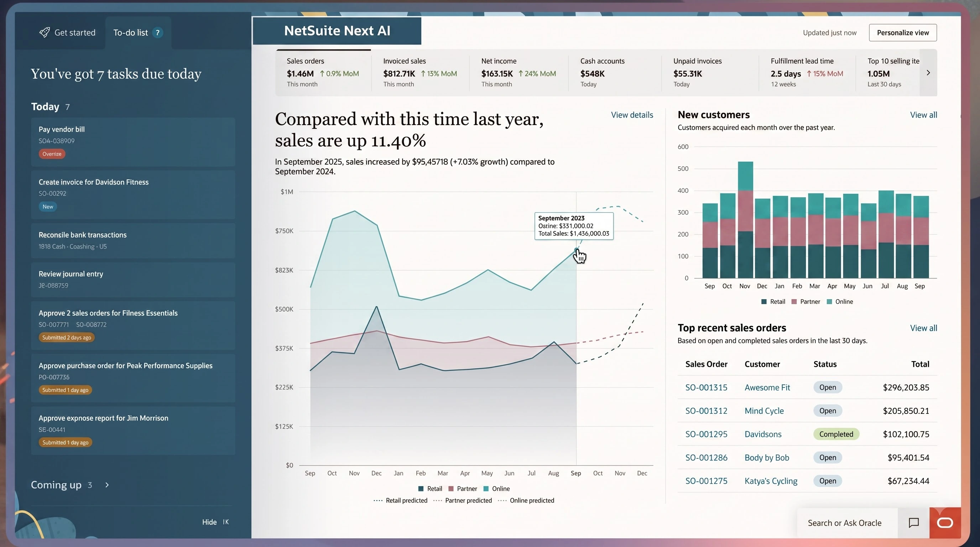Click the Partner legend square in sales chart
This screenshot has width=980, height=547.
[451, 489]
